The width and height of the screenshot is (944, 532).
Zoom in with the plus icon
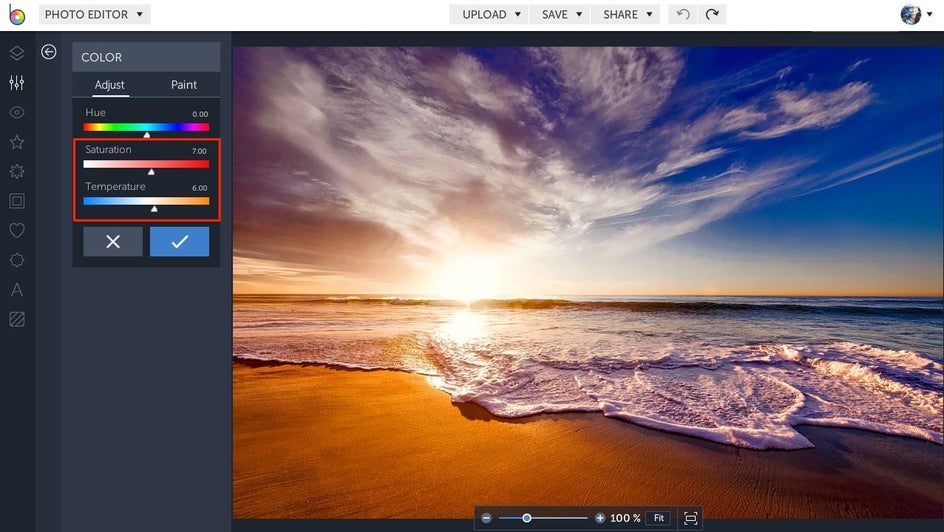(600, 518)
